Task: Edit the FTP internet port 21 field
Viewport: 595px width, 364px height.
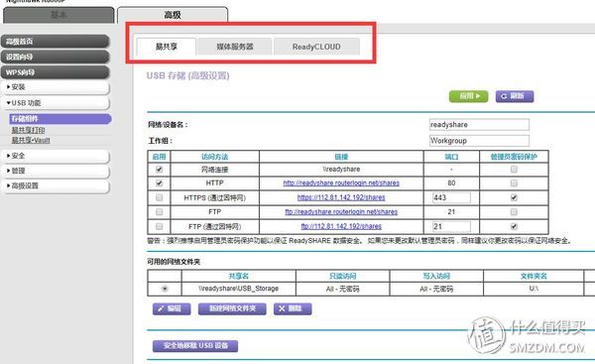Action: (451, 226)
